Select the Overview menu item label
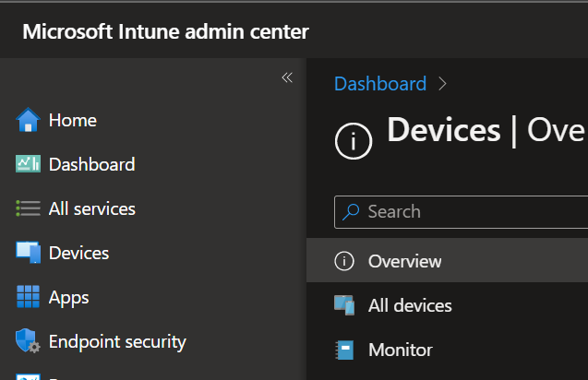The image size is (588, 380). (x=404, y=261)
